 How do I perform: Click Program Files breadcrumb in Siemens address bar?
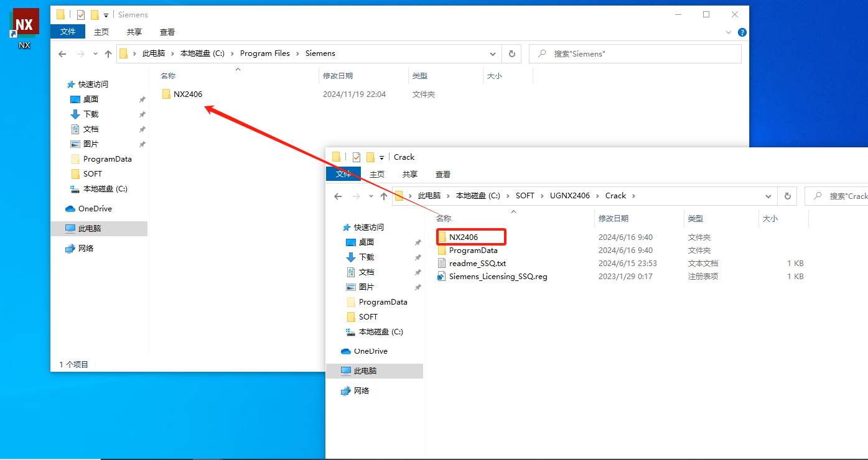pos(265,54)
